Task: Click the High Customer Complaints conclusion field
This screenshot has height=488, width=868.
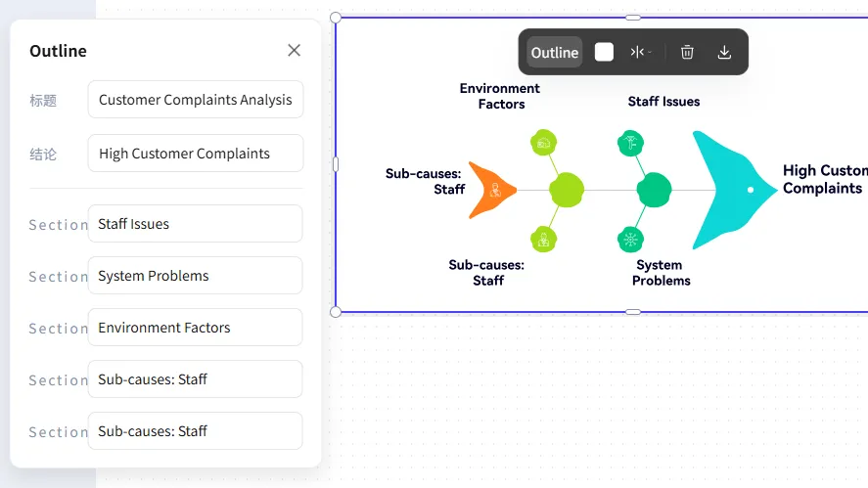Action: click(x=196, y=154)
